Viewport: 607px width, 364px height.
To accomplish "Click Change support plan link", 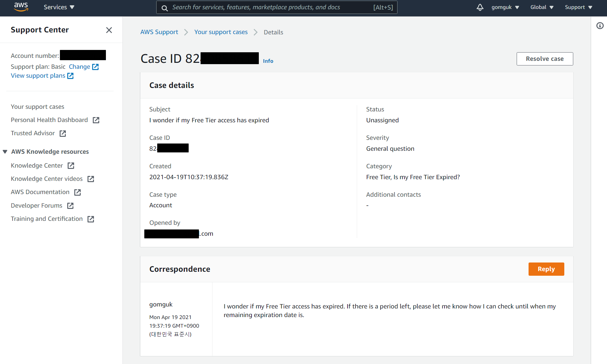I will (79, 67).
